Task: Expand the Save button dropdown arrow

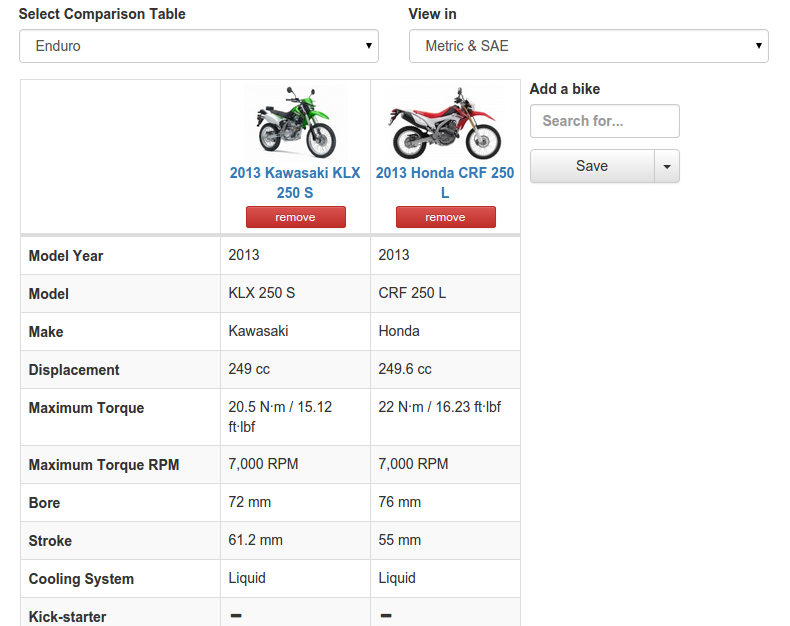Action: 667,166
